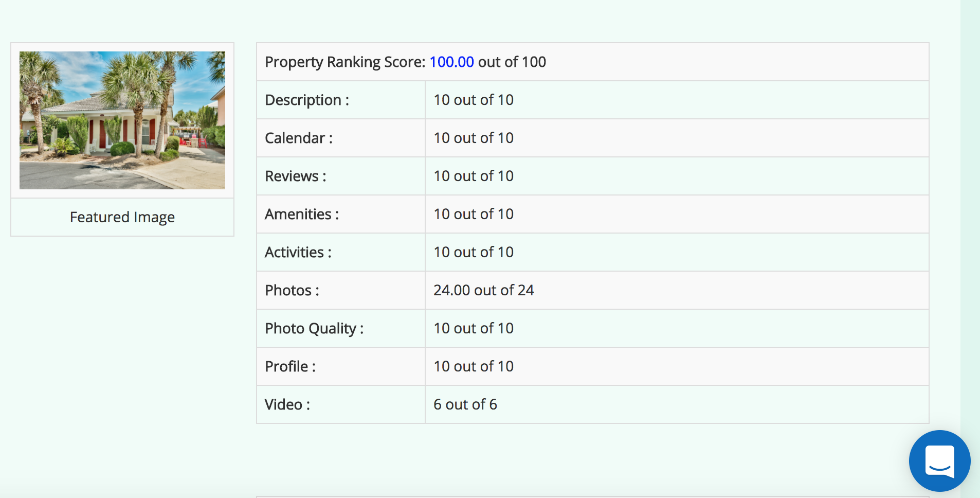The image size is (980, 498).
Task: Select the Amenities row label
Action: tap(301, 214)
